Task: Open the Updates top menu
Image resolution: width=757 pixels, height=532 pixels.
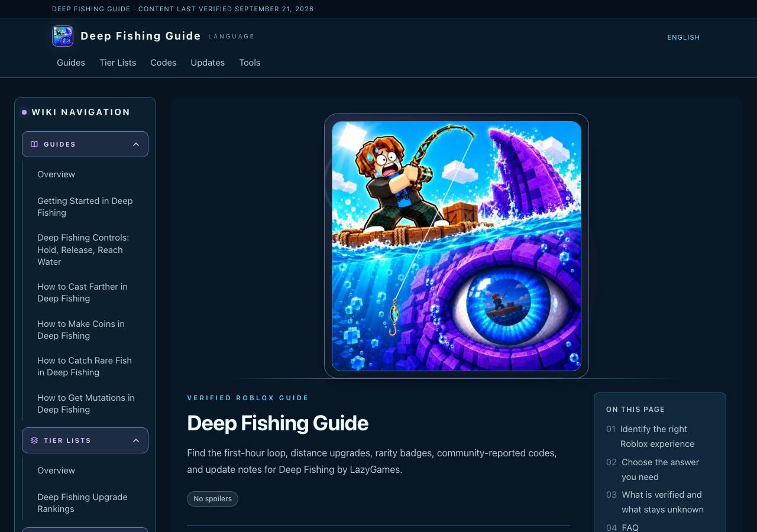Action: pyautogui.click(x=208, y=63)
